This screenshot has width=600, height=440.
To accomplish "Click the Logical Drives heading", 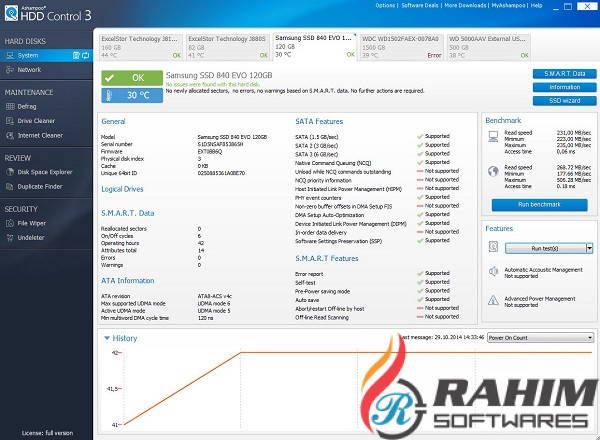I will [x=122, y=189].
